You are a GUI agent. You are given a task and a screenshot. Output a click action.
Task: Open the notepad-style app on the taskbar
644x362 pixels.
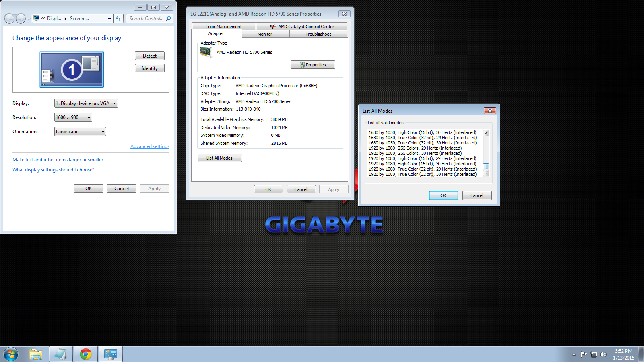[61, 354]
